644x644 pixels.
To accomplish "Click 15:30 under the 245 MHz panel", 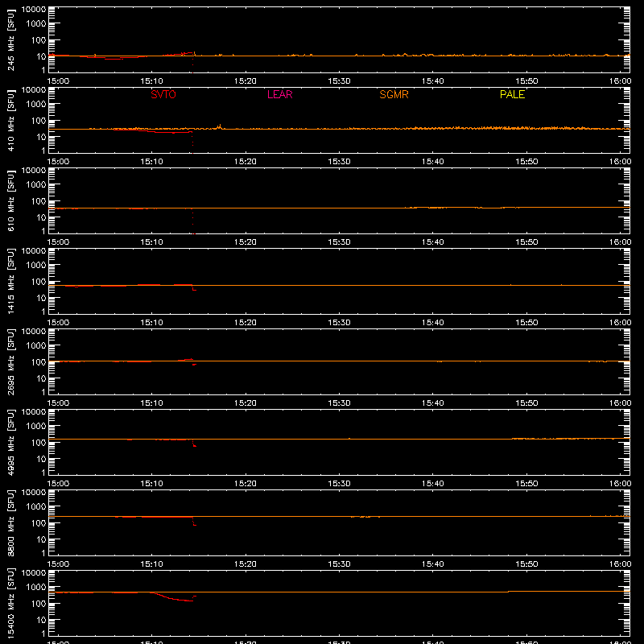I will pyautogui.click(x=339, y=81).
